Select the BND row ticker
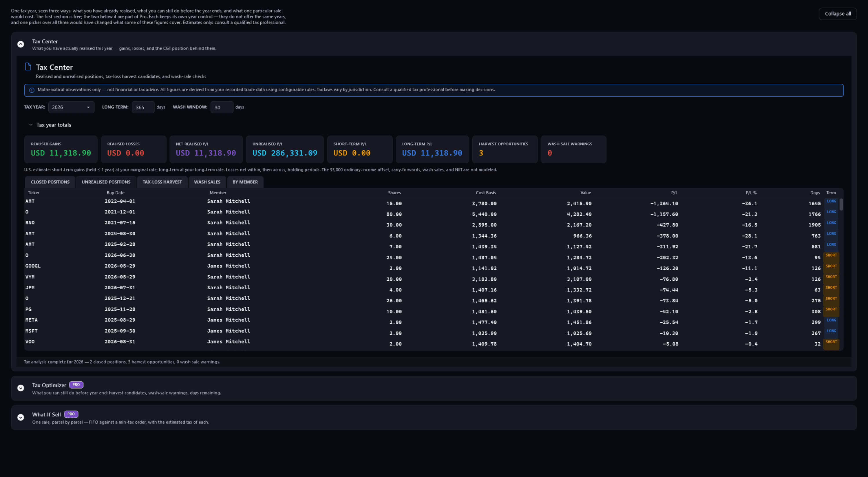 [x=30, y=223]
